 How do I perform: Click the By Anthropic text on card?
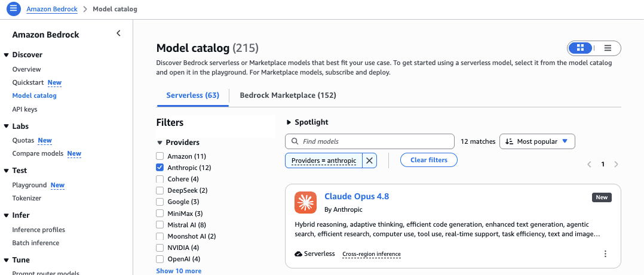pos(344,209)
